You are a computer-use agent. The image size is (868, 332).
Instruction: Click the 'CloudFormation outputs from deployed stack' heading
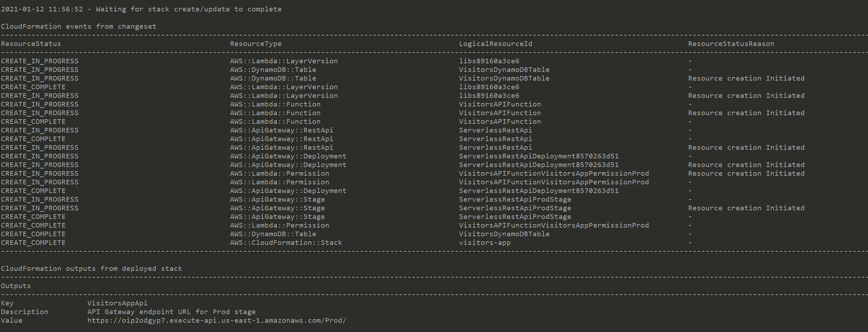tap(91, 269)
